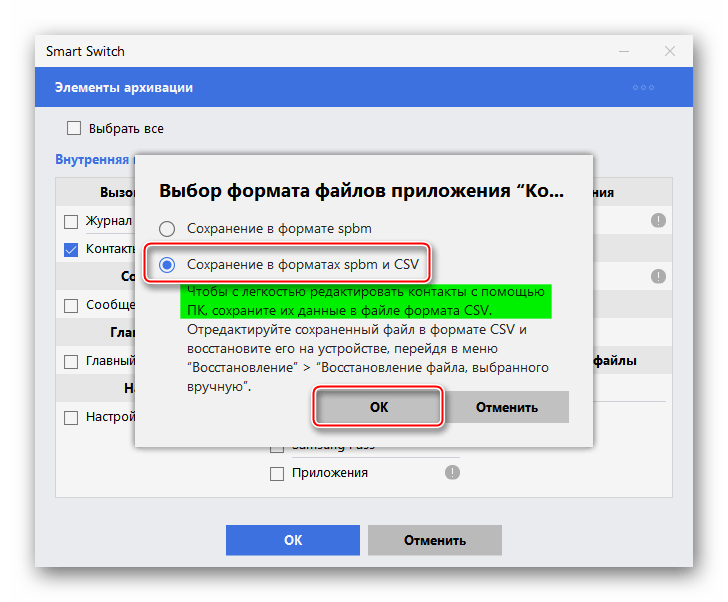
Task: Click the Отредактируйте сохраненный файл instruction text
Action: pos(368,358)
